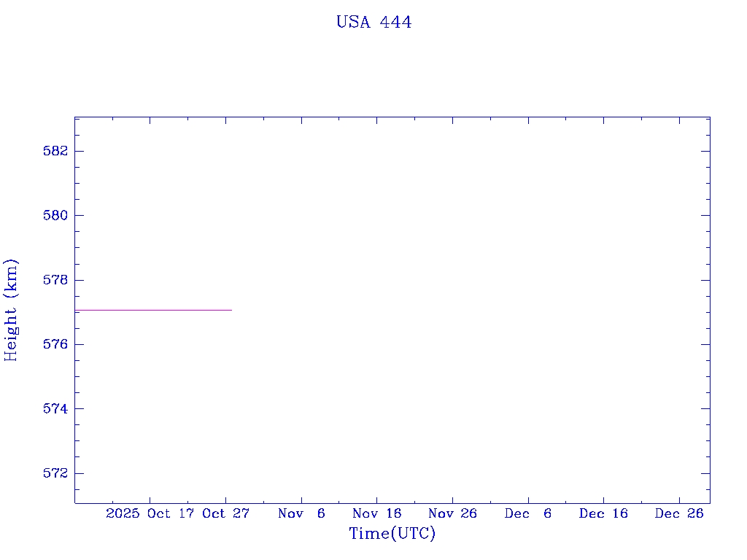Select the Dec 26 date label
This screenshot has width=747, height=560.
[678, 513]
